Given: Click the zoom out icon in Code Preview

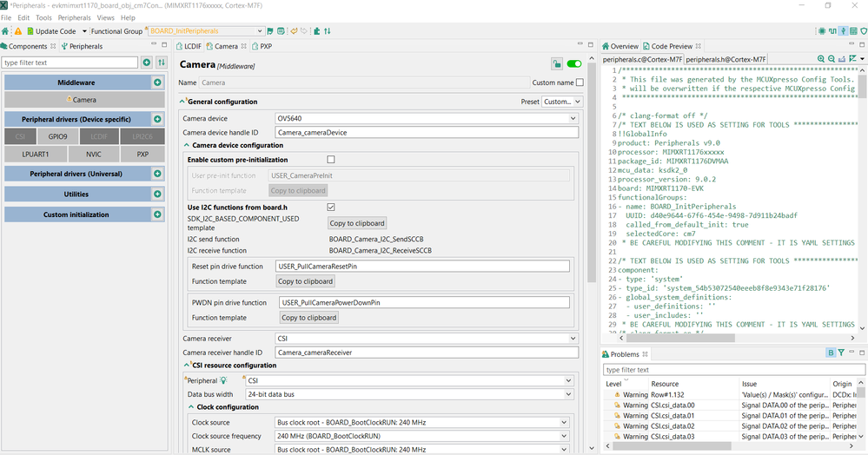Looking at the screenshot, I should (831, 59).
